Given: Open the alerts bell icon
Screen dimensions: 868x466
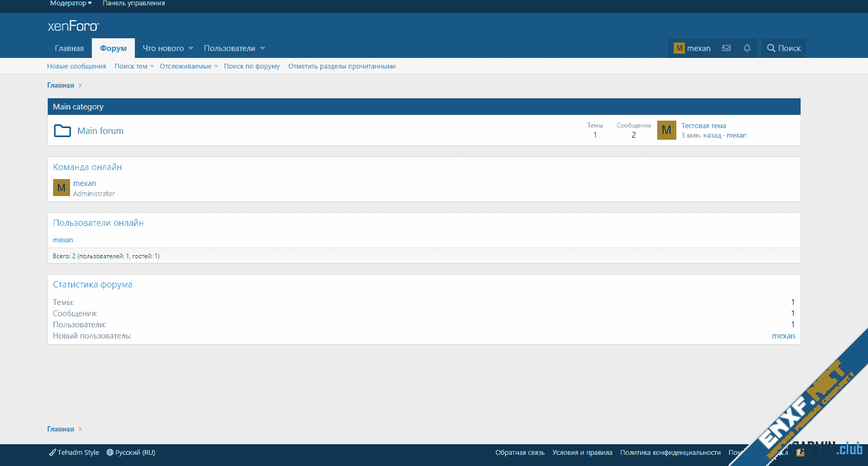Looking at the screenshot, I should (x=747, y=48).
